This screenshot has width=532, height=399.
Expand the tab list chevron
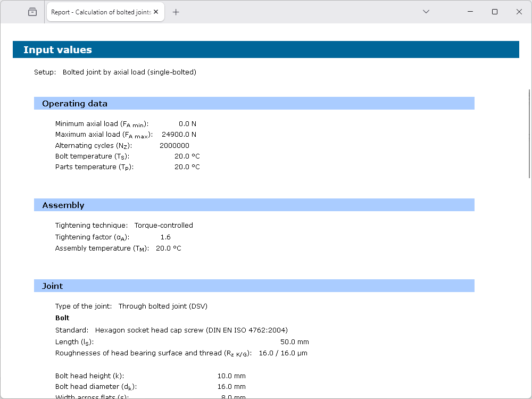click(426, 12)
